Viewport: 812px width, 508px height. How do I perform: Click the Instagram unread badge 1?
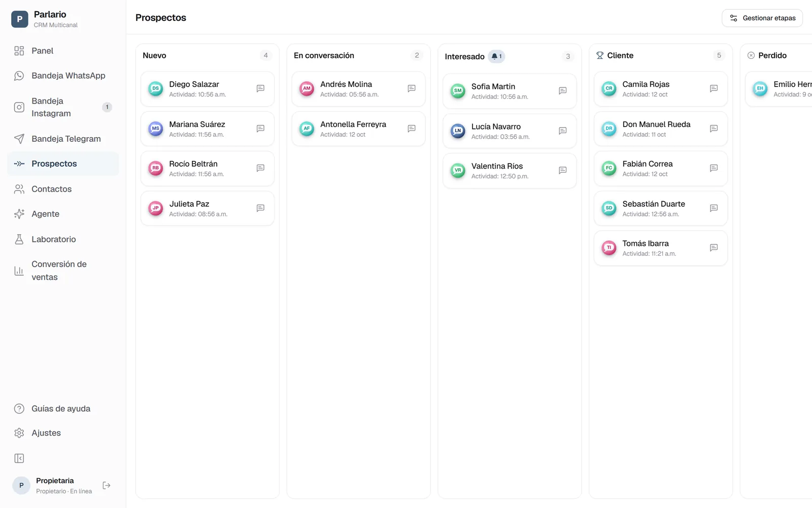(x=107, y=107)
